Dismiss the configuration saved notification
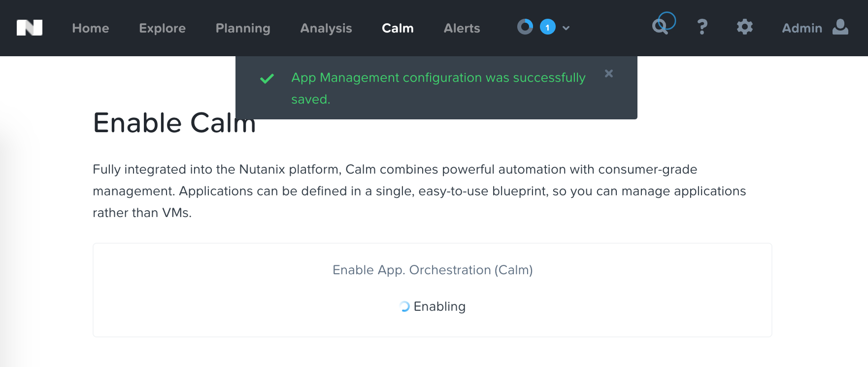Image resolution: width=868 pixels, height=367 pixels. pos(609,73)
